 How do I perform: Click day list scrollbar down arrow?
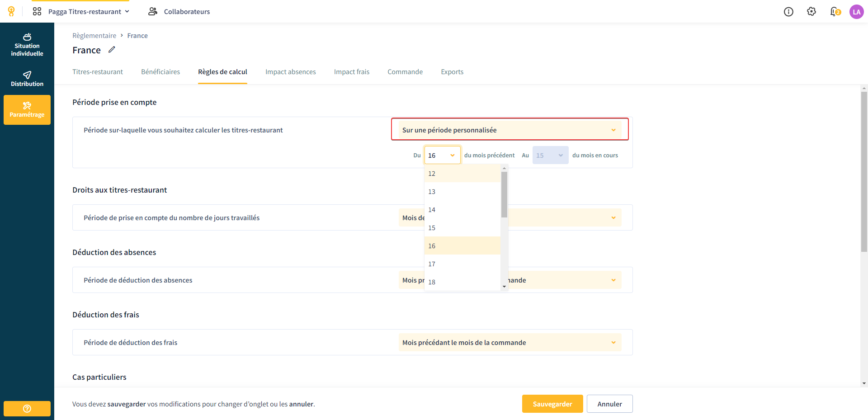504,287
